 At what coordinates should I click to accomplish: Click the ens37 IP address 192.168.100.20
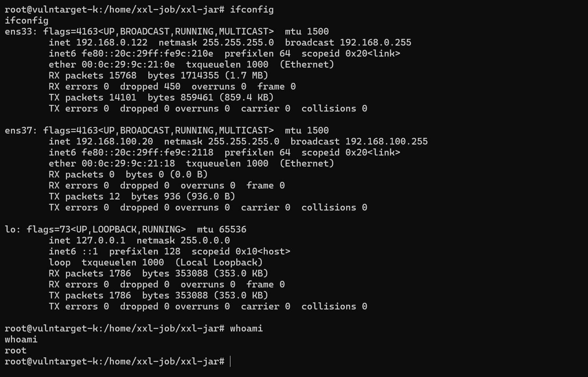[x=115, y=141]
